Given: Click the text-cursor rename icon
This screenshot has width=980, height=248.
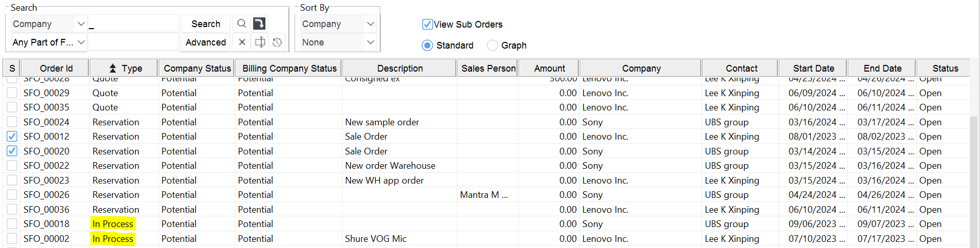Looking at the screenshot, I should tap(260, 42).
